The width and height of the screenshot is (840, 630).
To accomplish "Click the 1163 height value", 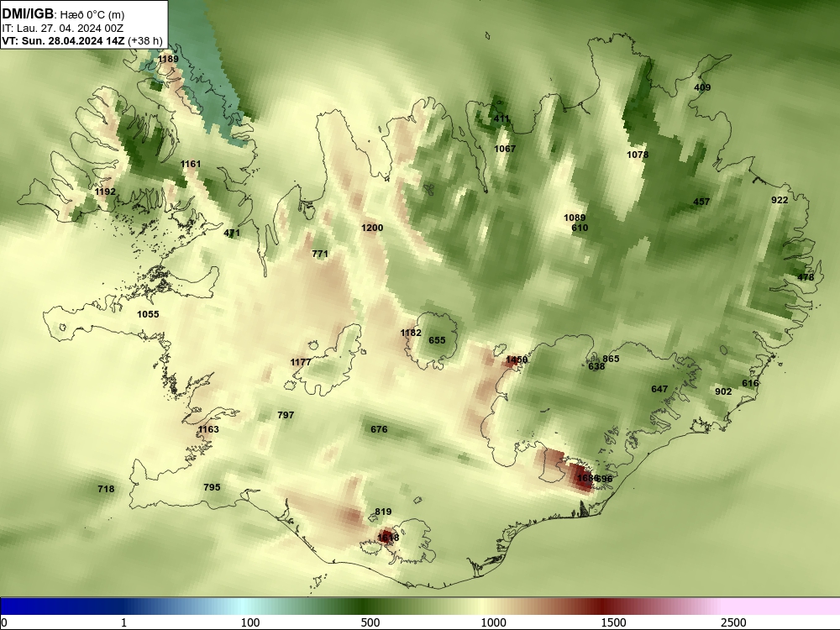I will point(208,429).
